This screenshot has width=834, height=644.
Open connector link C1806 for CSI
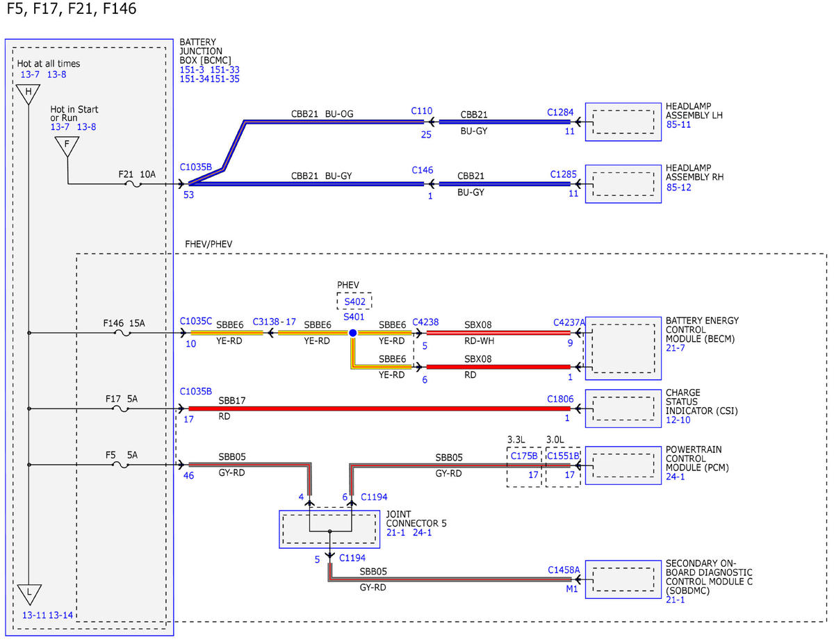tap(561, 399)
